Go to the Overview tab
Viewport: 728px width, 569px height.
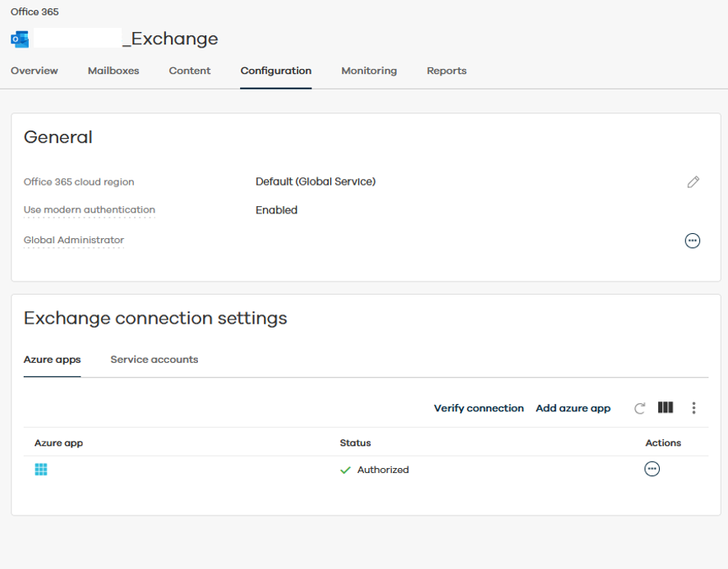35,71
